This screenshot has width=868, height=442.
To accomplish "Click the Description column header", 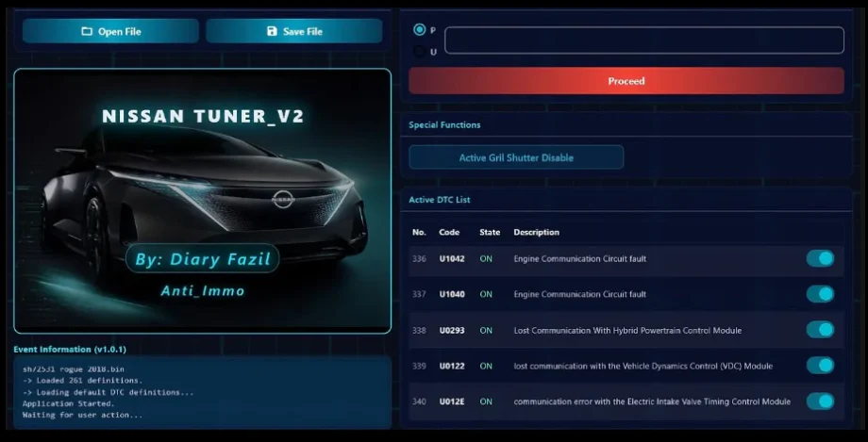I will click(x=536, y=233).
